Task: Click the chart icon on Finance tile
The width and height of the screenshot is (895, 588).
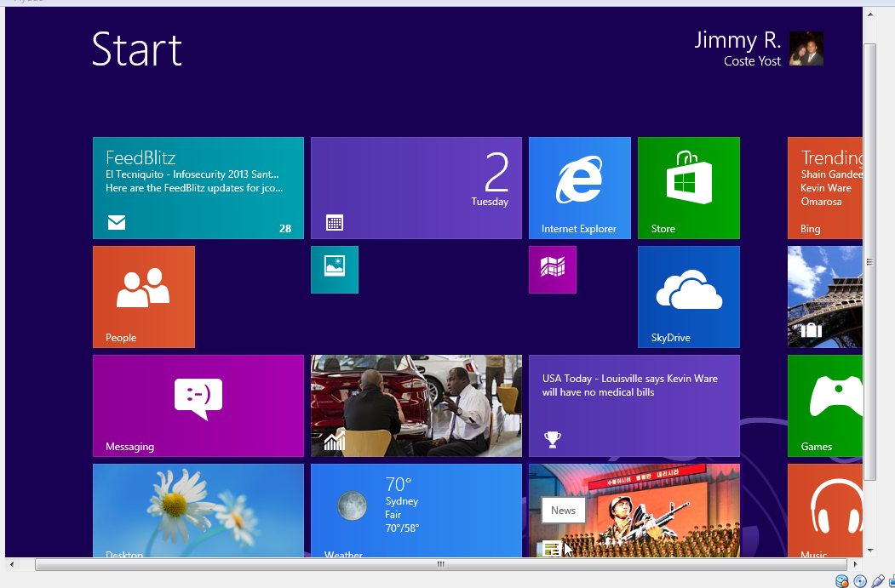Action: coord(335,440)
